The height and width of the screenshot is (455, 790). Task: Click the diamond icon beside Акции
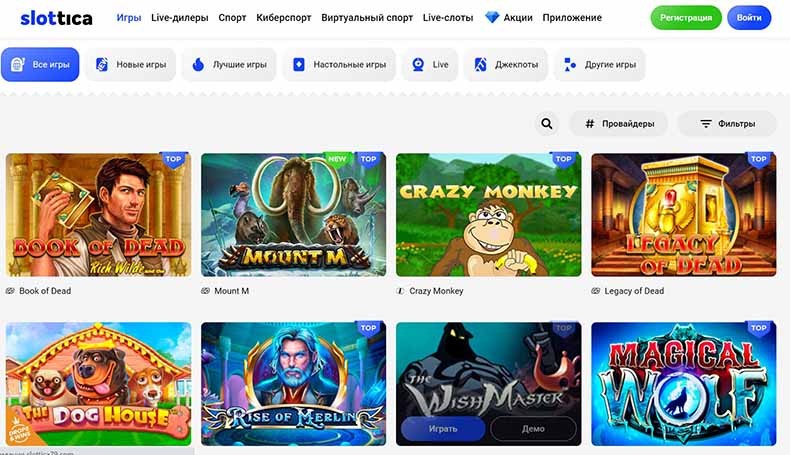tap(492, 18)
